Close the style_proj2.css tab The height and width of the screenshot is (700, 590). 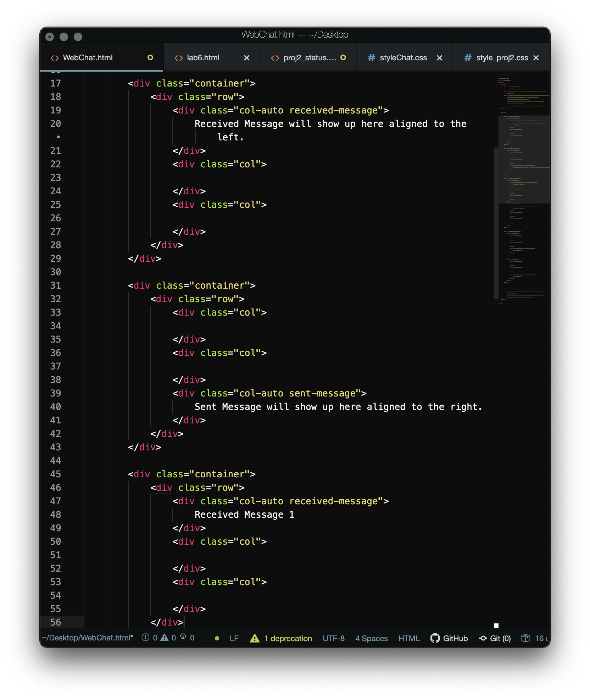536,58
